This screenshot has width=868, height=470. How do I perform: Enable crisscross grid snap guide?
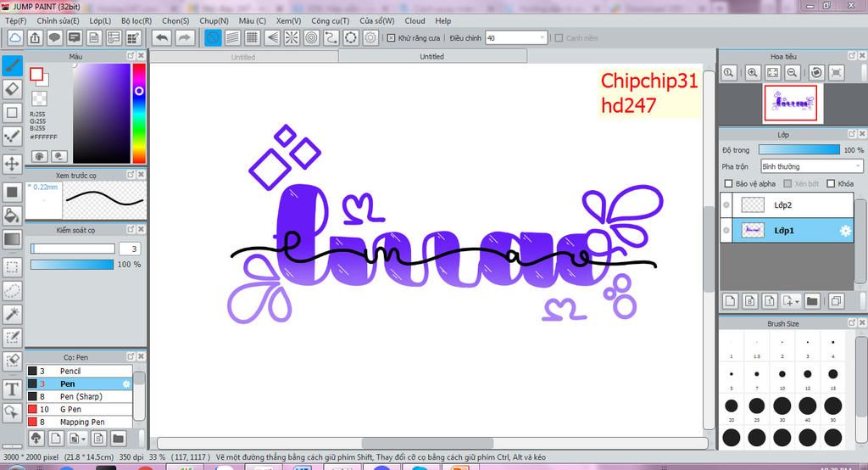pyautogui.click(x=253, y=37)
